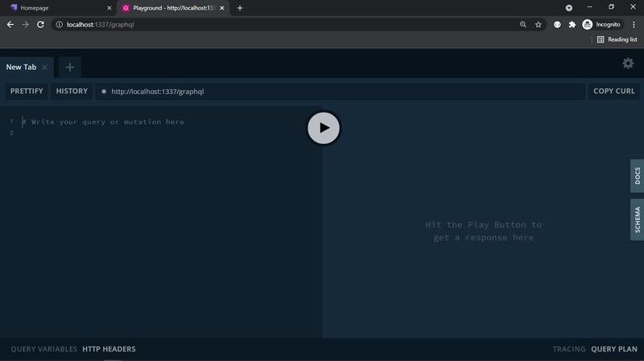Bookmark this page with the star
644x361 pixels.
538,25
